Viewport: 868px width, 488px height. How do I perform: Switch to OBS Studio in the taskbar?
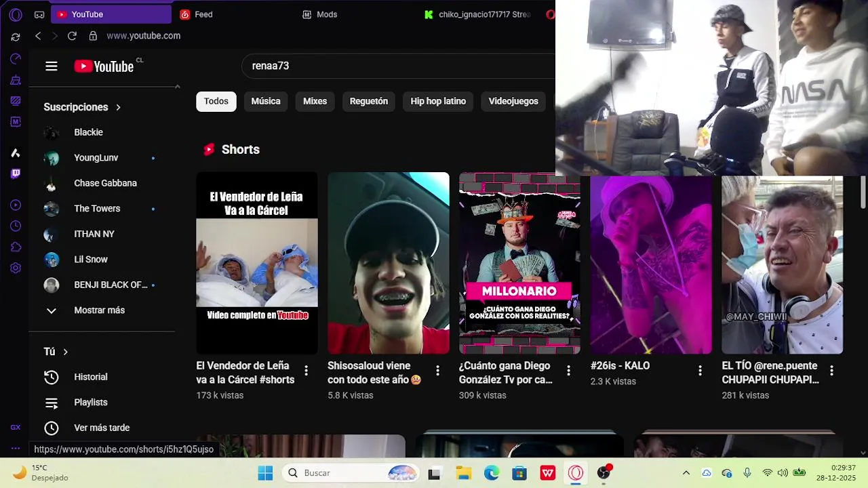click(x=604, y=473)
